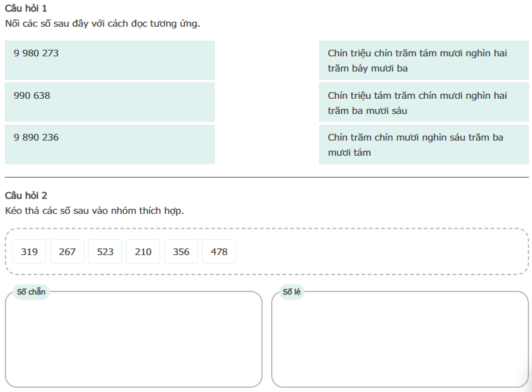Click the 990 638 matching box
The image size is (532, 392).
pyautogui.click(x=109, y=102)
